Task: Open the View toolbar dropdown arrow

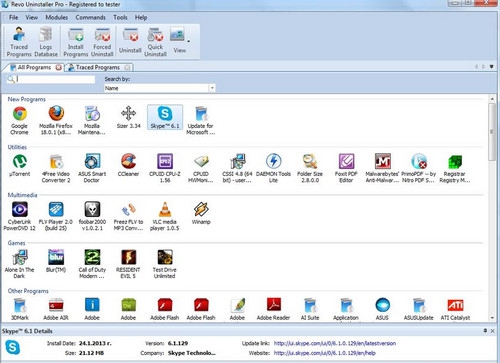Action: point(189,41)
